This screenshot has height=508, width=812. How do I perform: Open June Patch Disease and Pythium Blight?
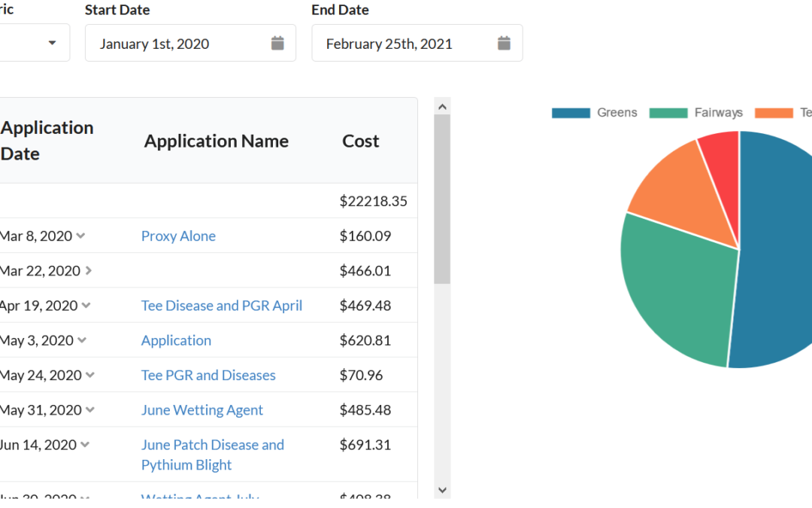coord(212,455)
